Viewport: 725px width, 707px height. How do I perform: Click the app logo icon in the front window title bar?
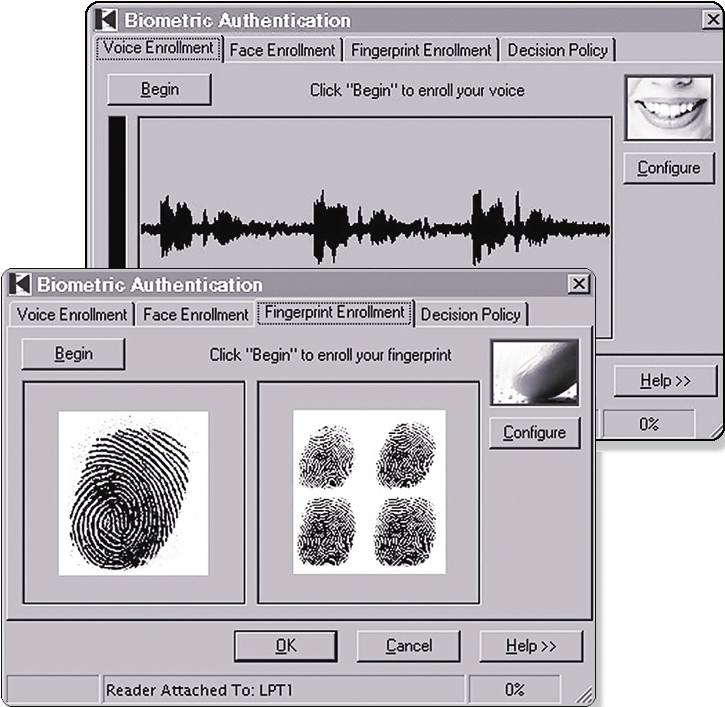20,284
